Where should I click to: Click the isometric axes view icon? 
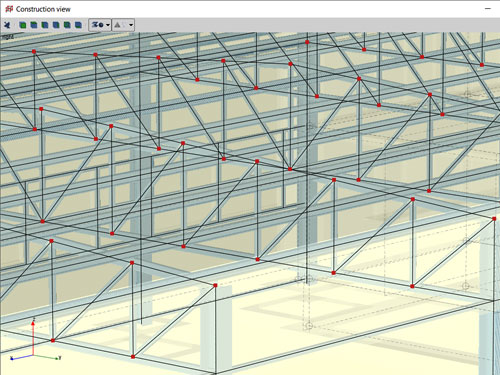[x=7, y=25]
